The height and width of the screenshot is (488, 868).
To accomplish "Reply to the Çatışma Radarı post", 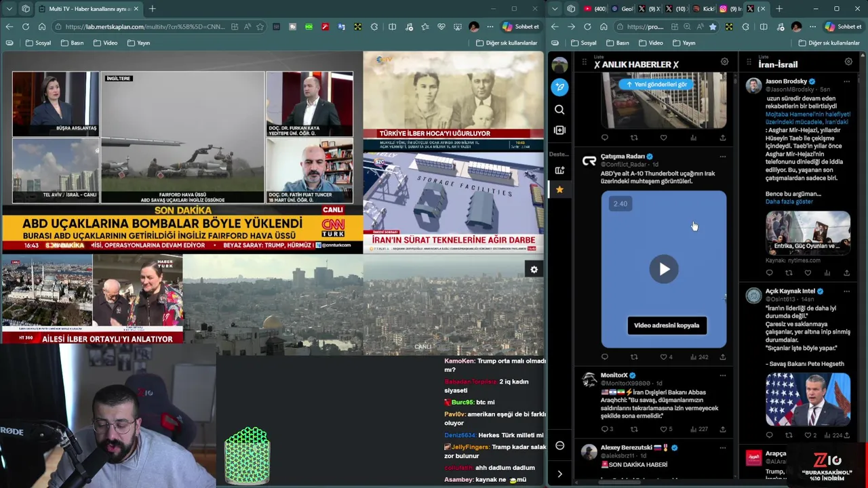I will tap(604, 357).
